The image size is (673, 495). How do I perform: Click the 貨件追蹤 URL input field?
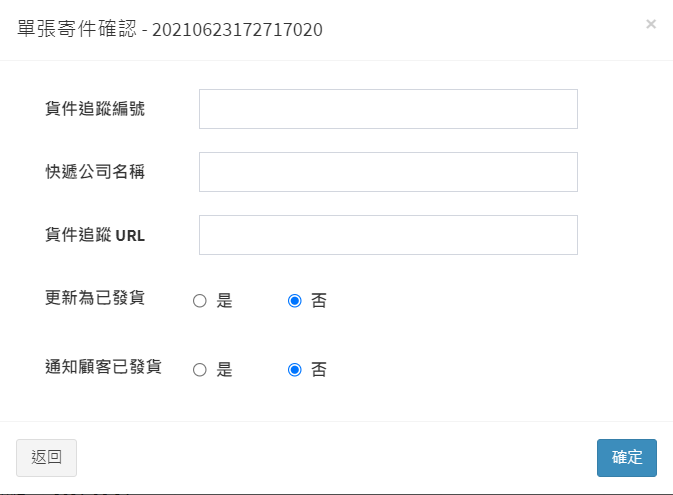[388, 235]
